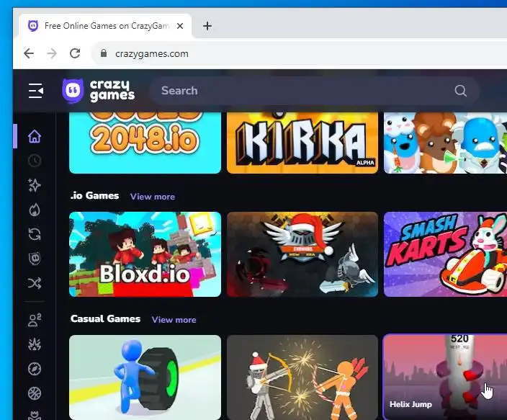Open Action games burst icon
Image resolution: width=507 pixels, height=420 pixels.
point(35,344)
